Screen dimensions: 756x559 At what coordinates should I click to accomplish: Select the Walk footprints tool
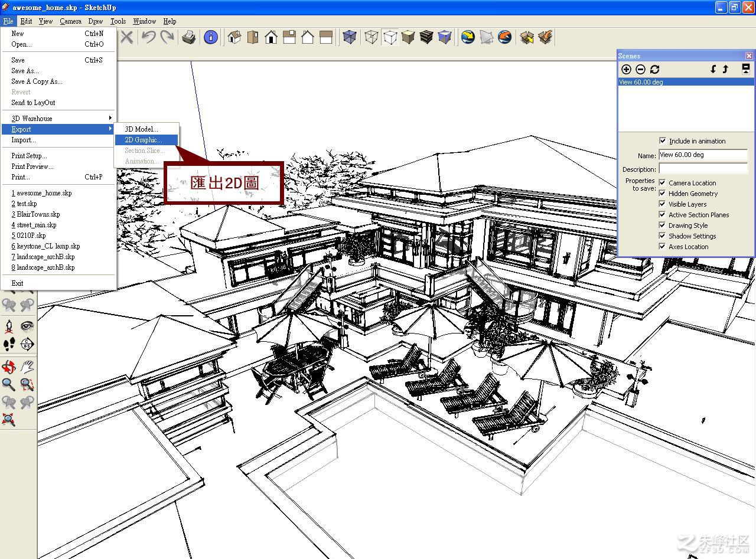9,344
